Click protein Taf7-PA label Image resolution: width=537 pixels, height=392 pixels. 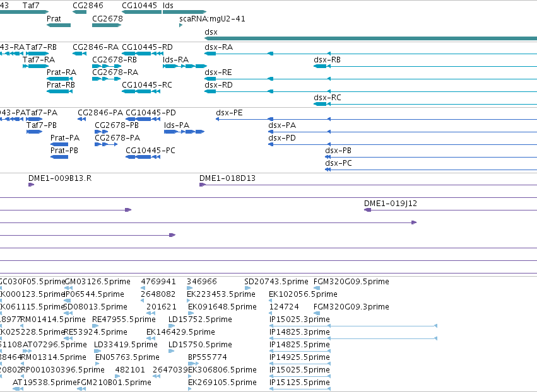(42, 113)
